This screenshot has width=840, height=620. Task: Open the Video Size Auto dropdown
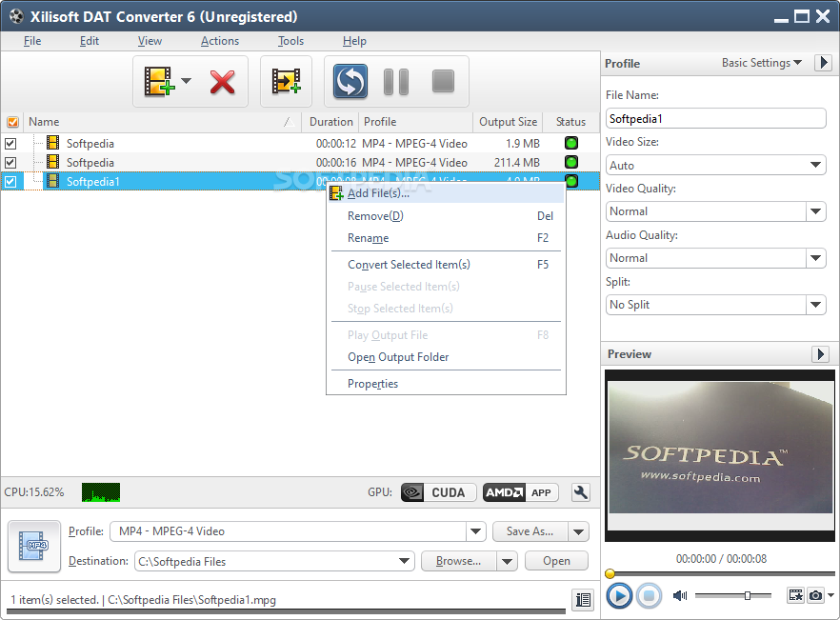[716, 165]
